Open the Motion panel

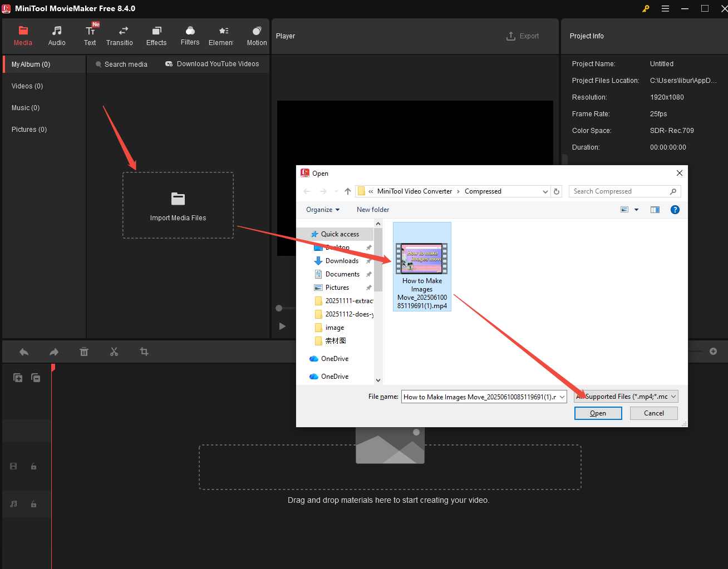click(257, 35)
